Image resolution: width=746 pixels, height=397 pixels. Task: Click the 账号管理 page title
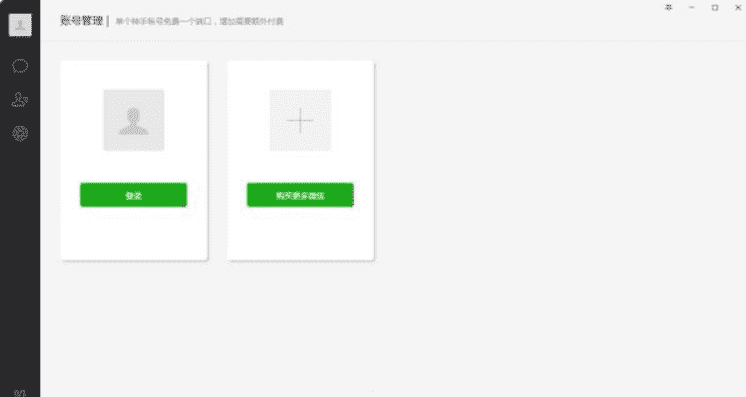point(81,21)
